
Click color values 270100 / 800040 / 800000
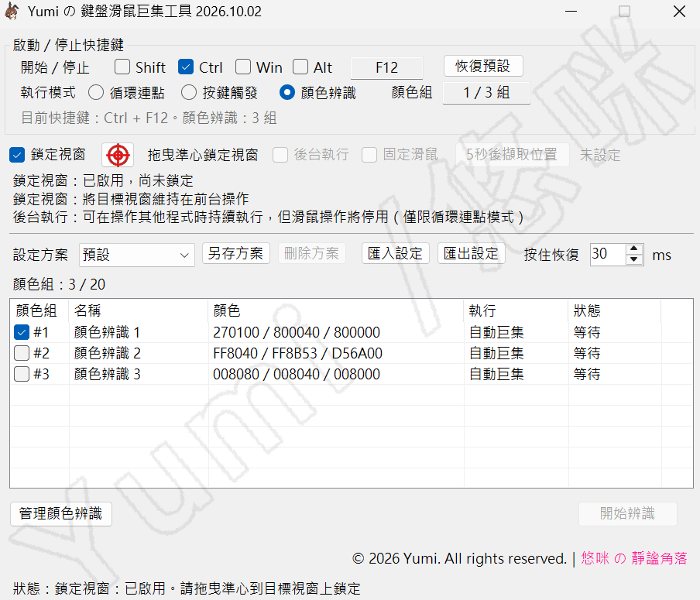pos(297,332)
